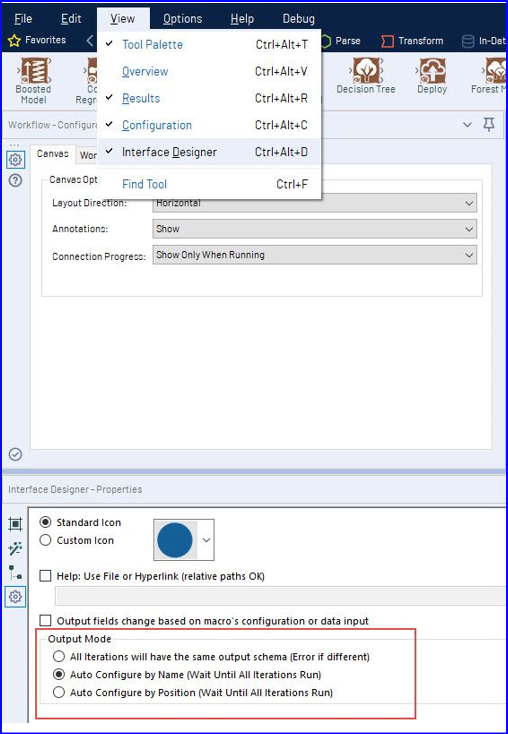Enable Help: Use File or Hyperlink checkbox
The width and height of the screenshot is (508, 734).
click(45, 576)
